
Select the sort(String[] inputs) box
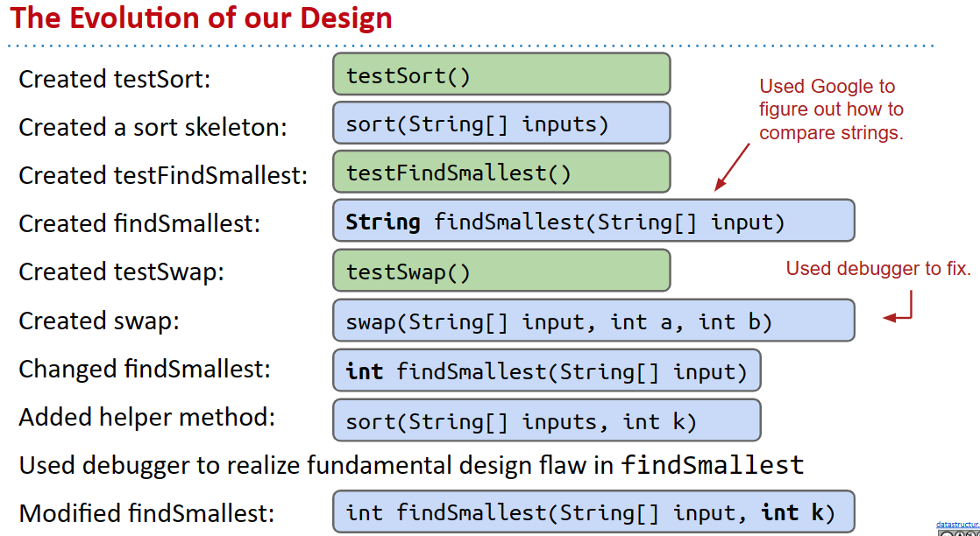501,123
